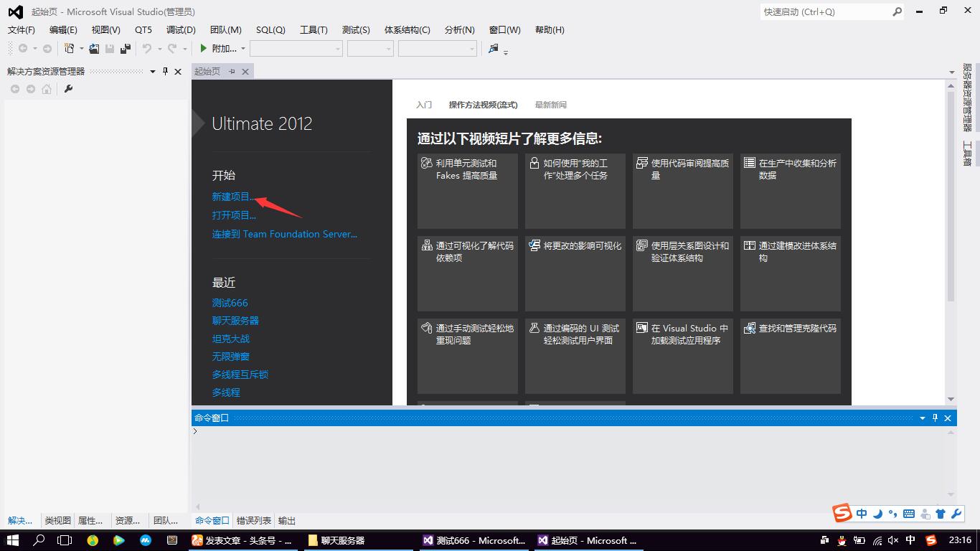
Task: Click the green Start attach arrow
Action: click(204, 49)
